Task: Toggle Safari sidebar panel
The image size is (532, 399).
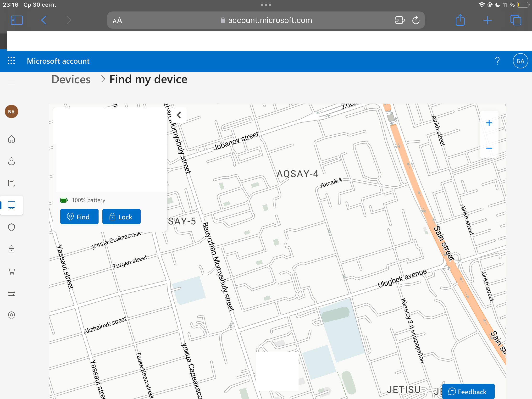Action: 17,20
